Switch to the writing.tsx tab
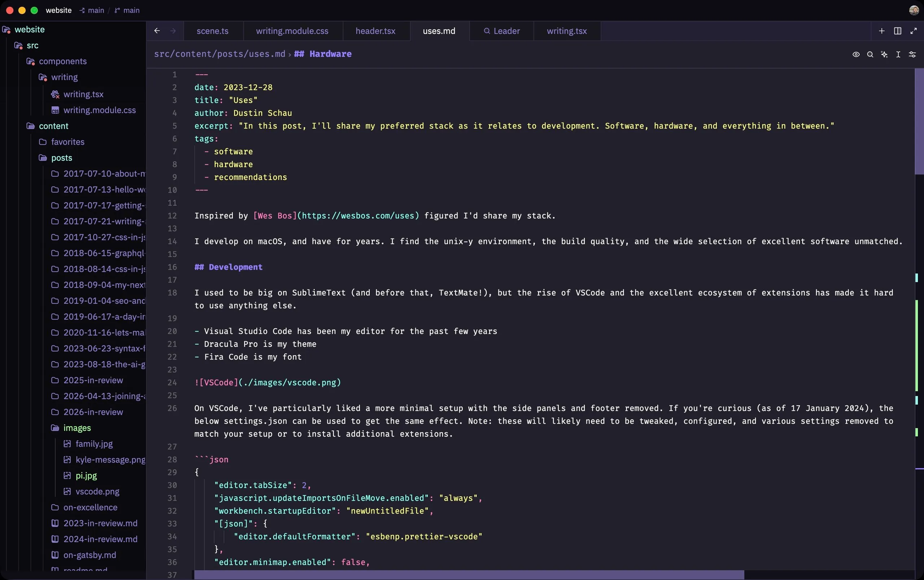924x580 pixels. [x=567, y=31]
